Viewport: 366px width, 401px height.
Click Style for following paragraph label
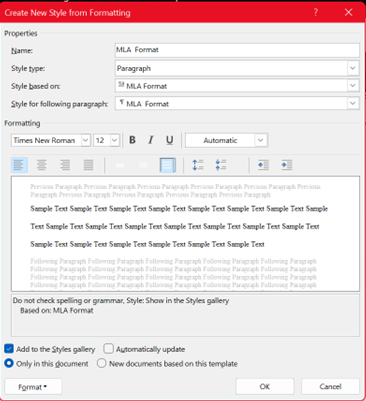pyautogui.click(x=59, y=104)
